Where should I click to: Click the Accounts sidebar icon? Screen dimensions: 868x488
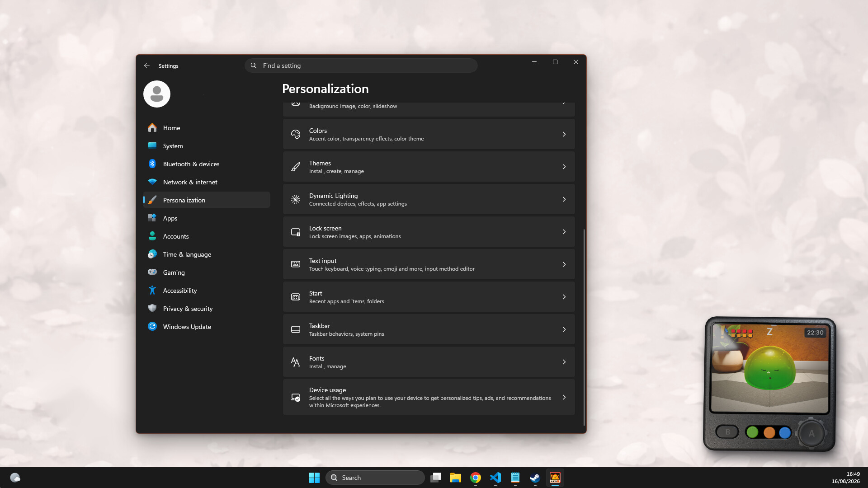152,236
